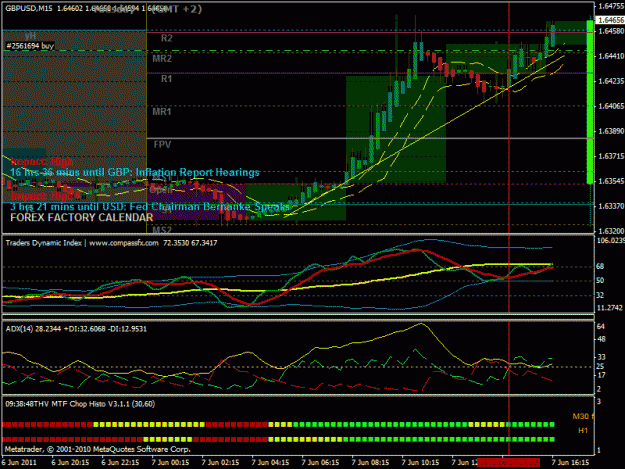This screenshot has width=625, height=469.
Task: Click the upper Impact: High label
Action: [41, 161]
